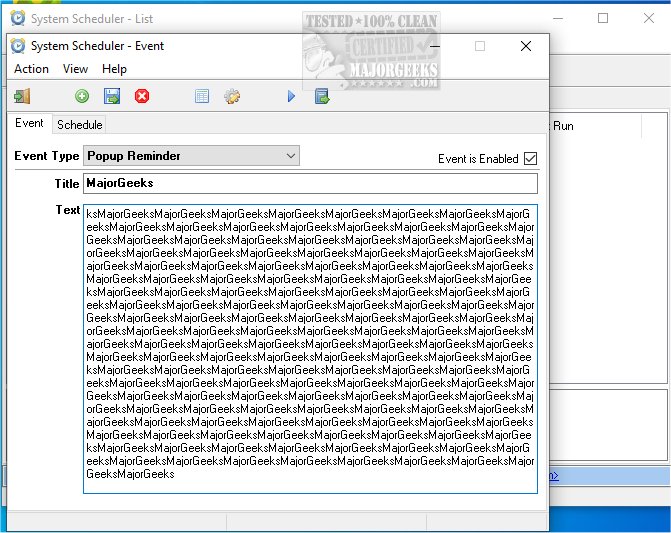The width and height of the screenshot is (671, 533).
Task: Open the Help menu
Action: [x=114, y=69]
